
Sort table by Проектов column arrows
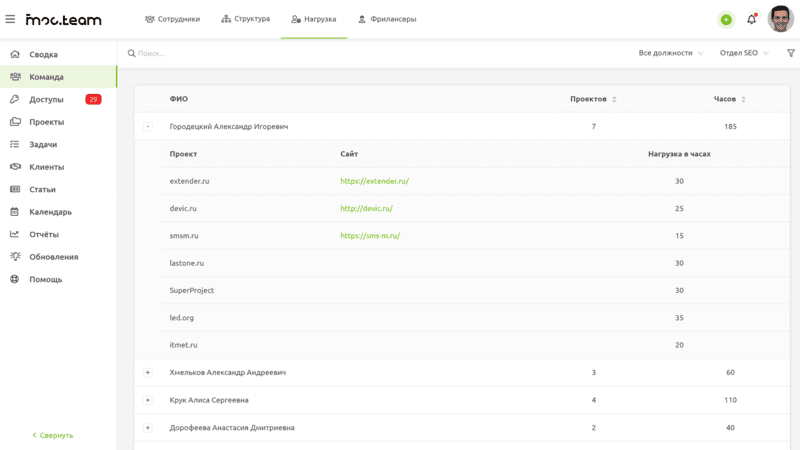614,99
